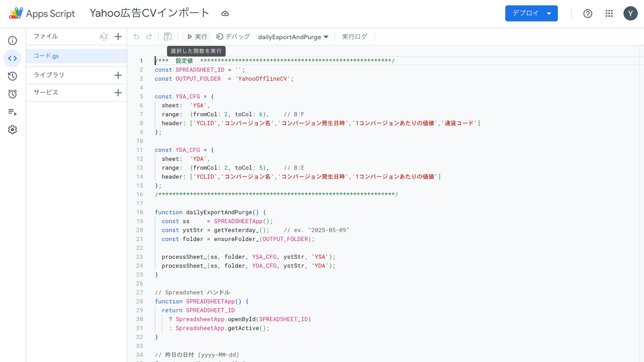Open the Executions list icon
The image size is (644, 362).
coord(12,112)
